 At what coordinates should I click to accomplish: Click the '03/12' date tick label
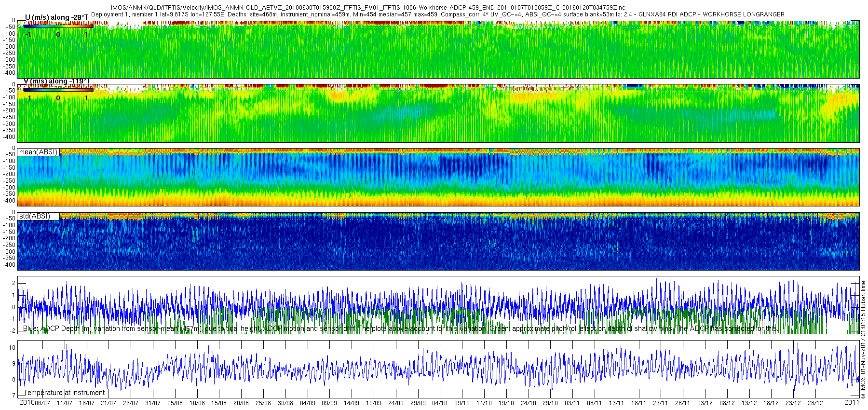tap(705, 403)
